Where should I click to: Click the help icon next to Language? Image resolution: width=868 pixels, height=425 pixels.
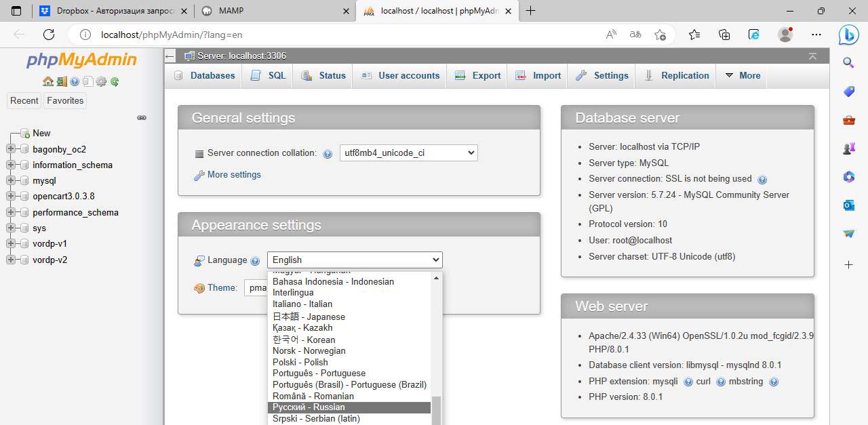pos(255,261)
